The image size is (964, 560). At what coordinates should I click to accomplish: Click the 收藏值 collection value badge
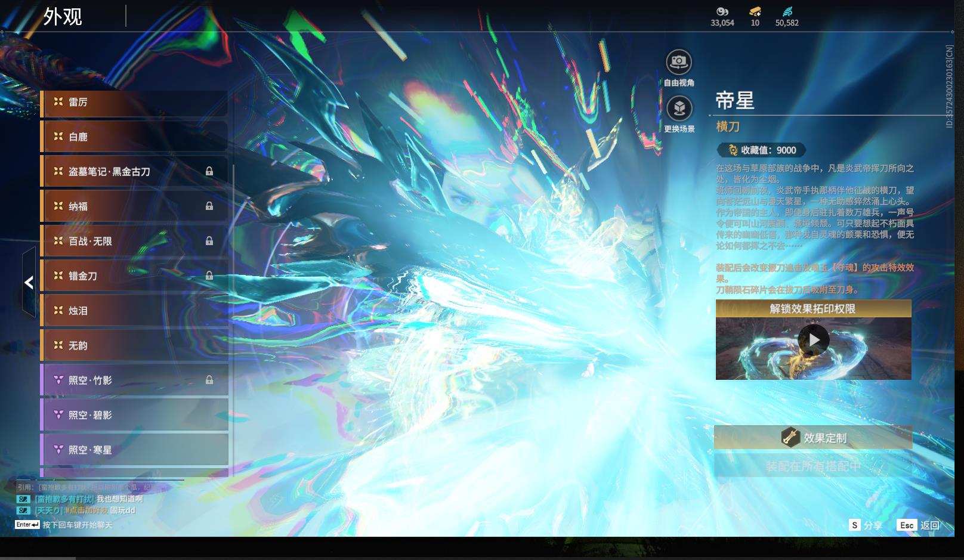(x=761, y=150)
